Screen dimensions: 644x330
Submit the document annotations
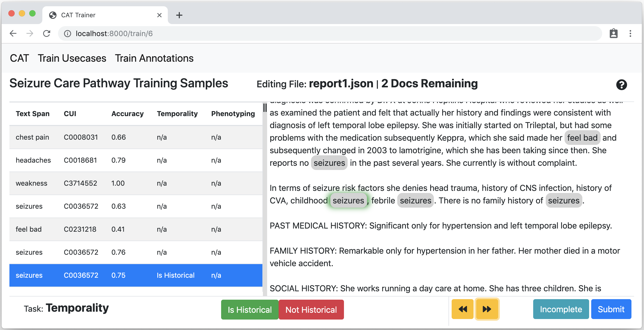point(611,309)
